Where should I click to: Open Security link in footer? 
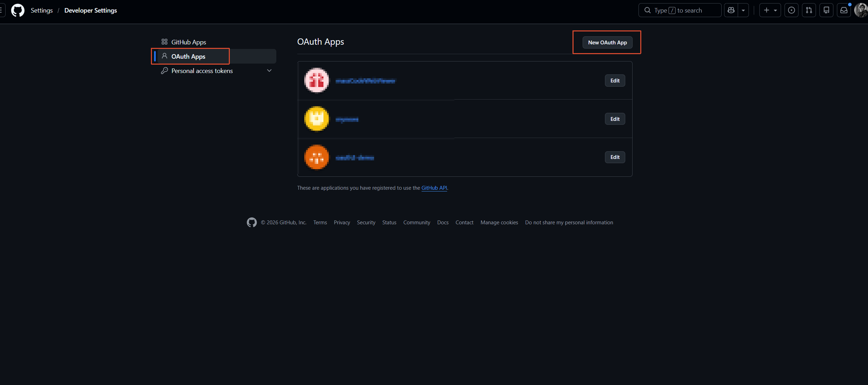[366, 223]
